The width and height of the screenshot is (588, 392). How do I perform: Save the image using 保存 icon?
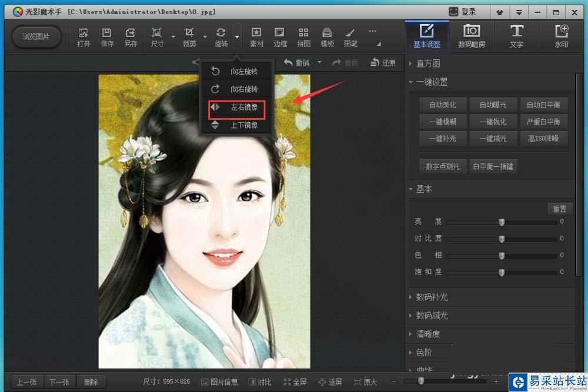point(107,37)
